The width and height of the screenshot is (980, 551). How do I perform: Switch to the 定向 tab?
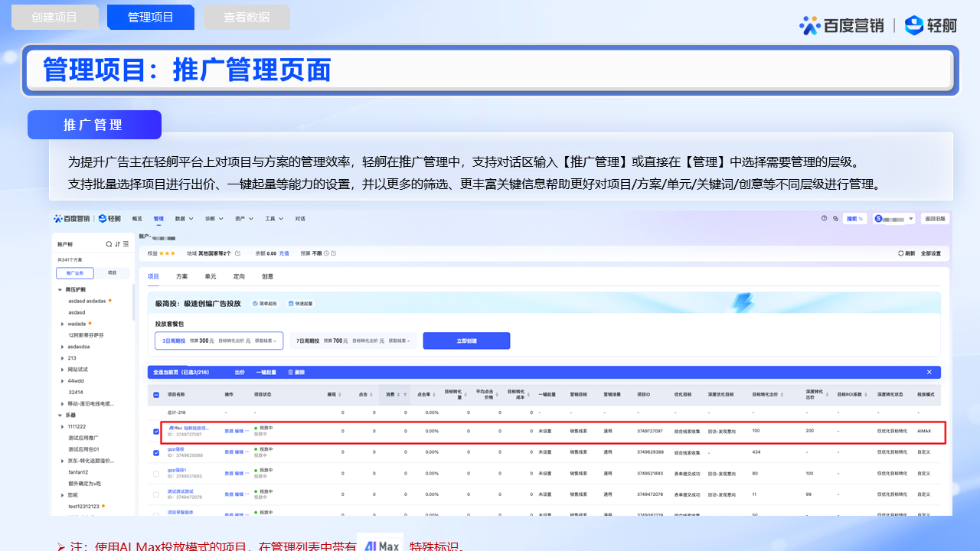tap(239, 276)
